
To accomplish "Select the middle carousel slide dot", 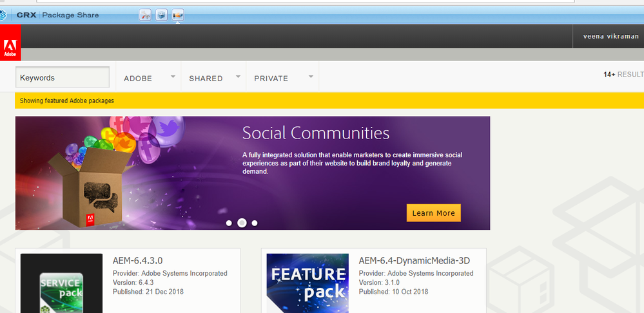I will point(242,223).
